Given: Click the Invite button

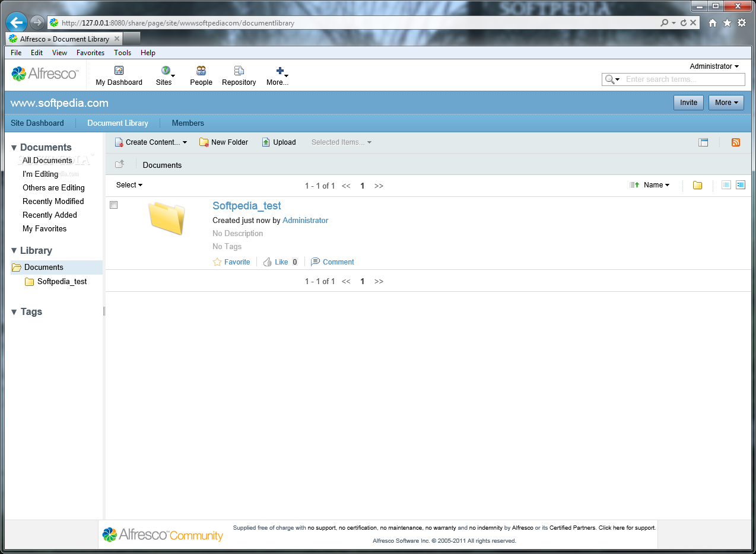Looking at the screenshot, I should tap(688, 103).
